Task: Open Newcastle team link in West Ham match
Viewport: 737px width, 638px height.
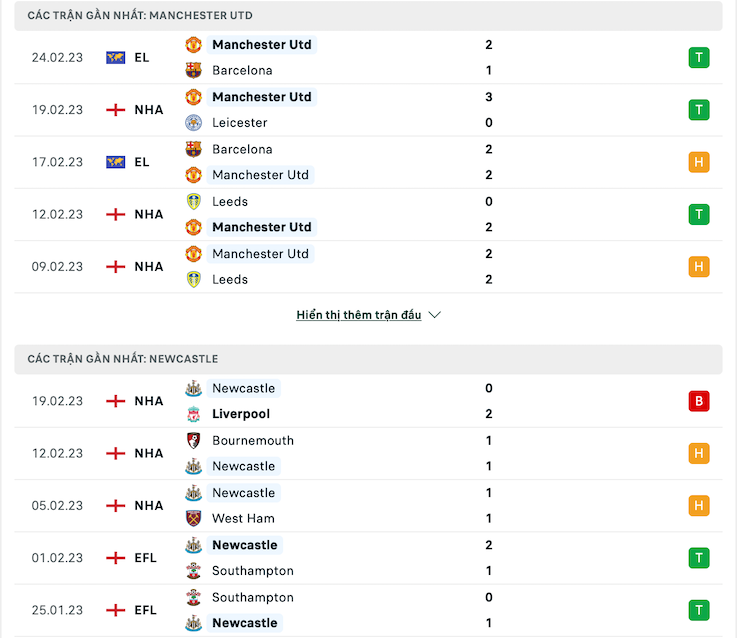Action: (x=243, y=493)
